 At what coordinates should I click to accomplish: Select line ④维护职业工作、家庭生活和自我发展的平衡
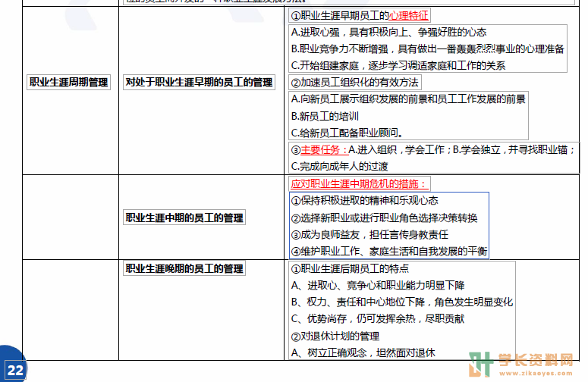click(389, 252)
